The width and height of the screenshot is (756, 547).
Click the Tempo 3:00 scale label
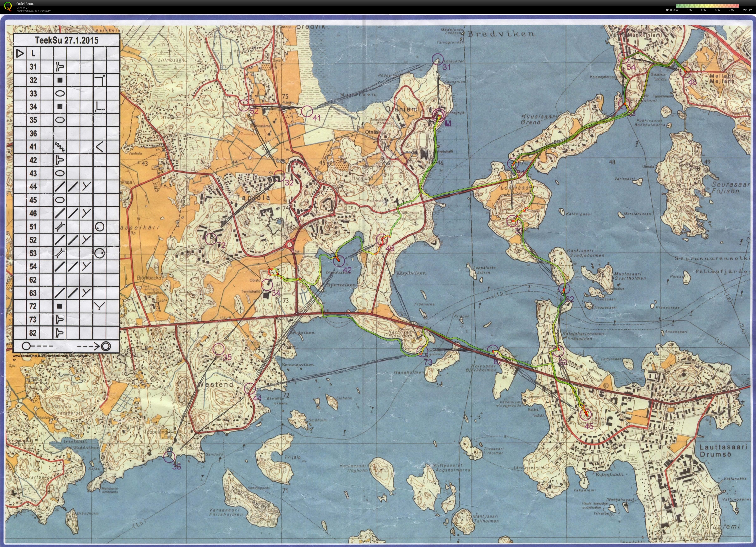pyautogui.click(x=671, y=10)
